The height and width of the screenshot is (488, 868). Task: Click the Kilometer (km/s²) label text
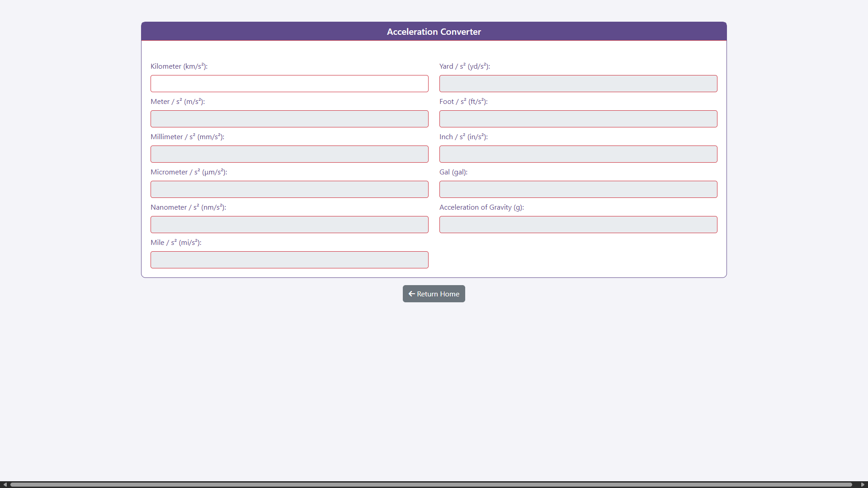179,66
